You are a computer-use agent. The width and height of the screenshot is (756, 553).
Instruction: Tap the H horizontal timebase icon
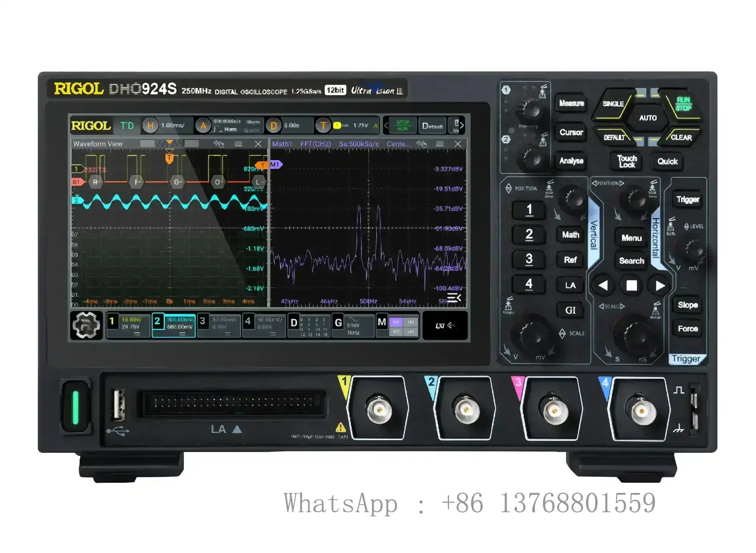coord(150,125)
